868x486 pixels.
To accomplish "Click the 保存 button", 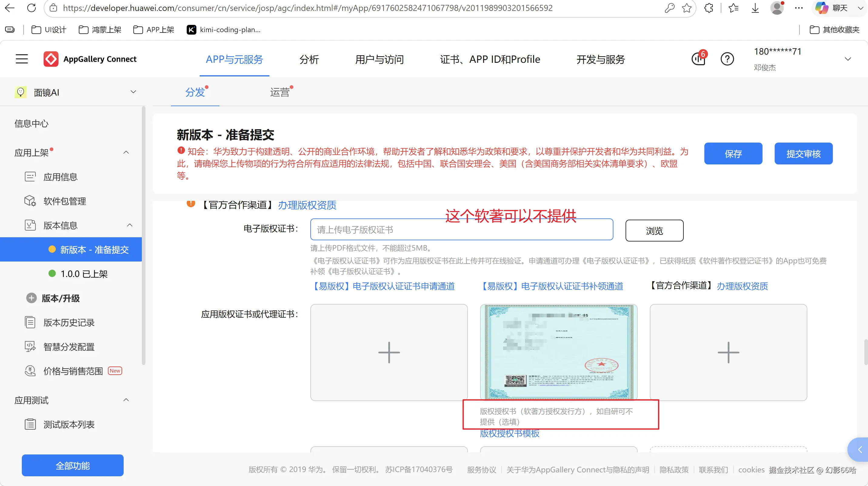I will tap(733, 154).
